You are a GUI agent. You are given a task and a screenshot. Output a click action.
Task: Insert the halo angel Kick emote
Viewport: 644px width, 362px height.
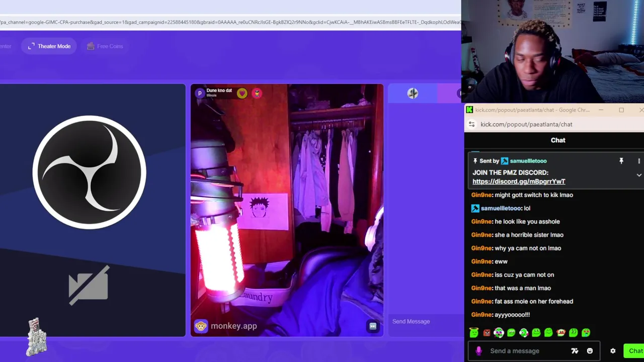(474, 332)
